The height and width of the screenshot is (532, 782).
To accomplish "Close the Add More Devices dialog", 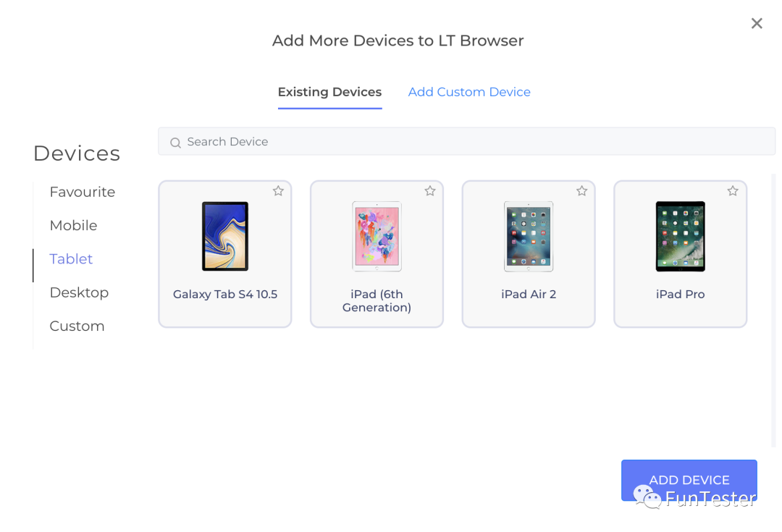I will 757,23.
